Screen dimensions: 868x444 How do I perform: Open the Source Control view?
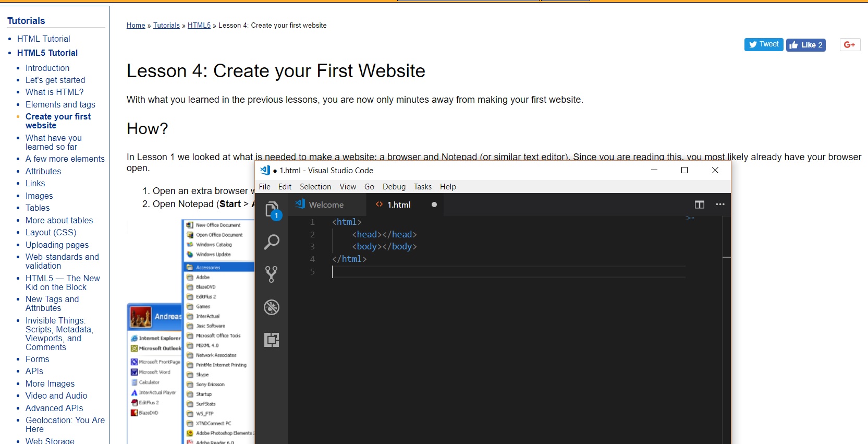pyautogui.click(x=272, y=274)
